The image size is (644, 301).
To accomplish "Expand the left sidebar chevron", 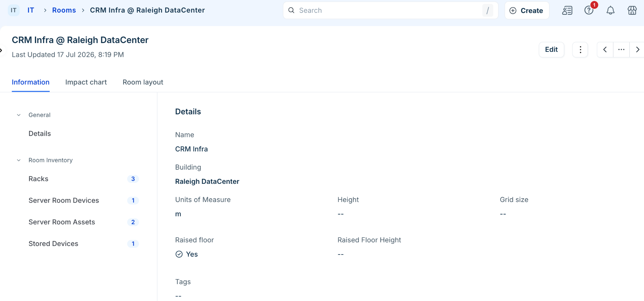I will pos(2,50).
